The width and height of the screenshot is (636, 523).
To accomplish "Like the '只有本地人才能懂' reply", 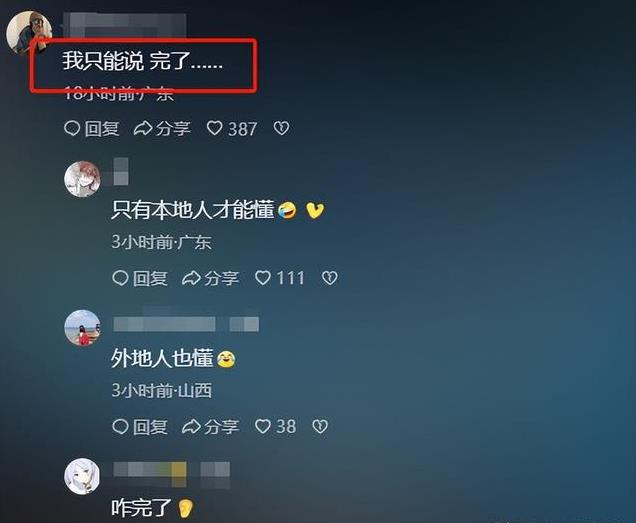I will pyautogui.click(x=280, y=278).
